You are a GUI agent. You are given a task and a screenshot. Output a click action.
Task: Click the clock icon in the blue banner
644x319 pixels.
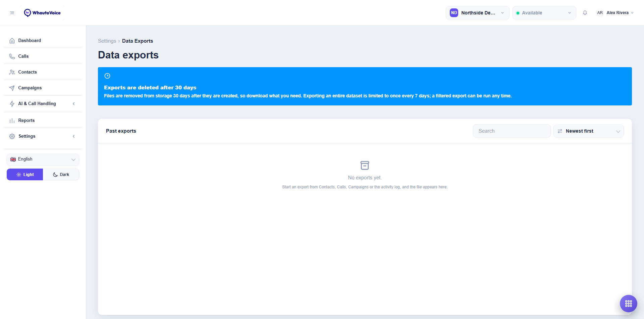(x=107, y=76)
